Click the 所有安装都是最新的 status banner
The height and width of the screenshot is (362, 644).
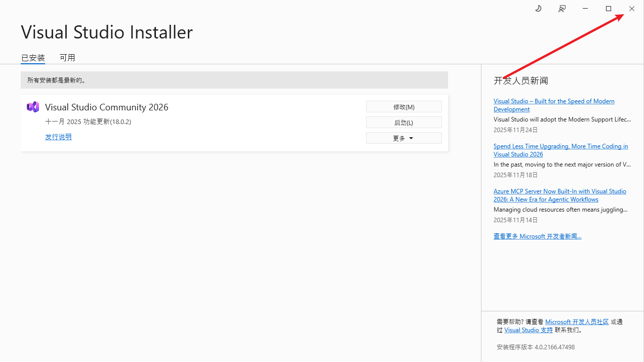(x=234, y=80)
